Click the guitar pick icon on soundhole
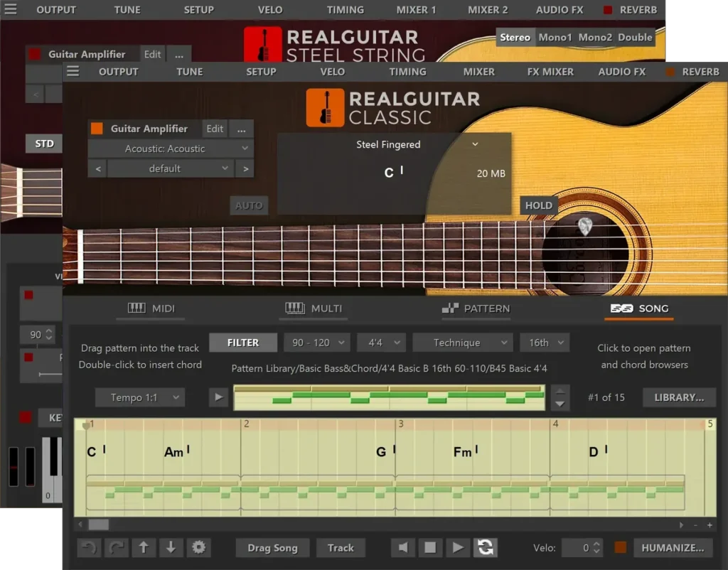This screenshot has height=570, width=728. (x=585, y=227)
